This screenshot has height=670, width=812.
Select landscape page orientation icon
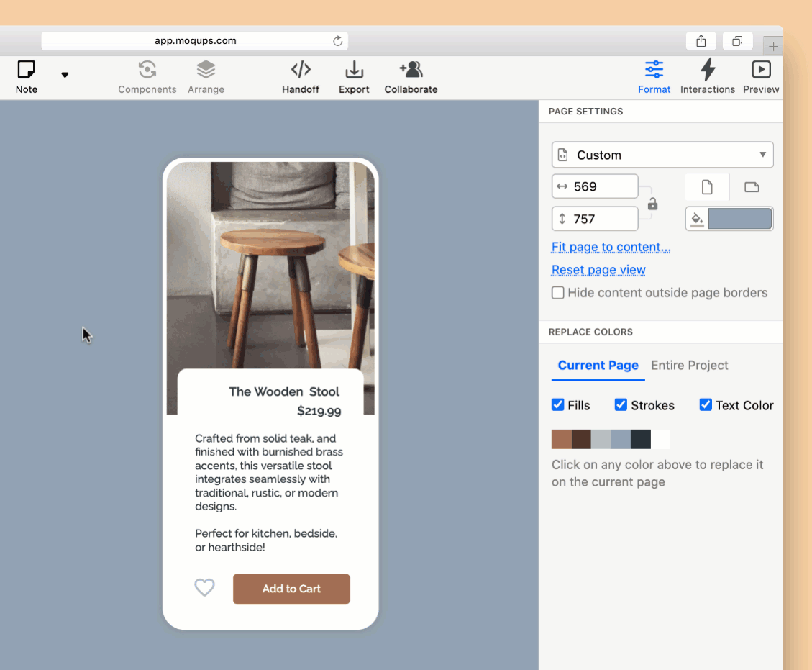pos(752,187)
